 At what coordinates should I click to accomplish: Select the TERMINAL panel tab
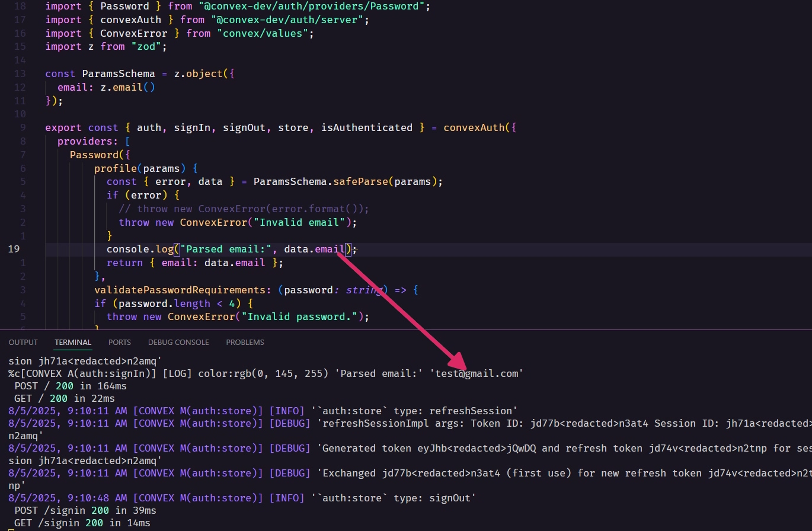[73, 343]
